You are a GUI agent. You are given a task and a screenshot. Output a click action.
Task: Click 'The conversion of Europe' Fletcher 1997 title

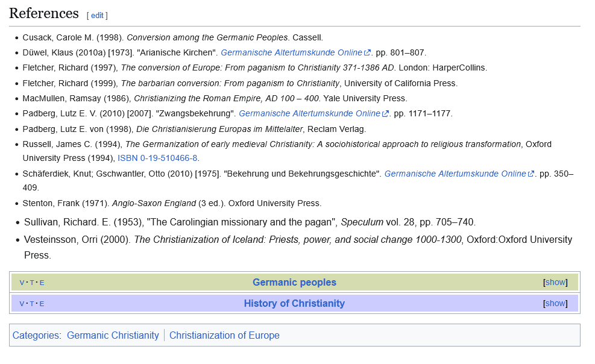[x=258, y=68]
